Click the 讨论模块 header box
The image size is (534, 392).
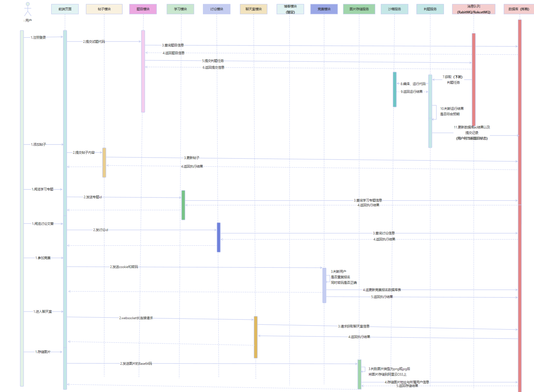point(217,9)
